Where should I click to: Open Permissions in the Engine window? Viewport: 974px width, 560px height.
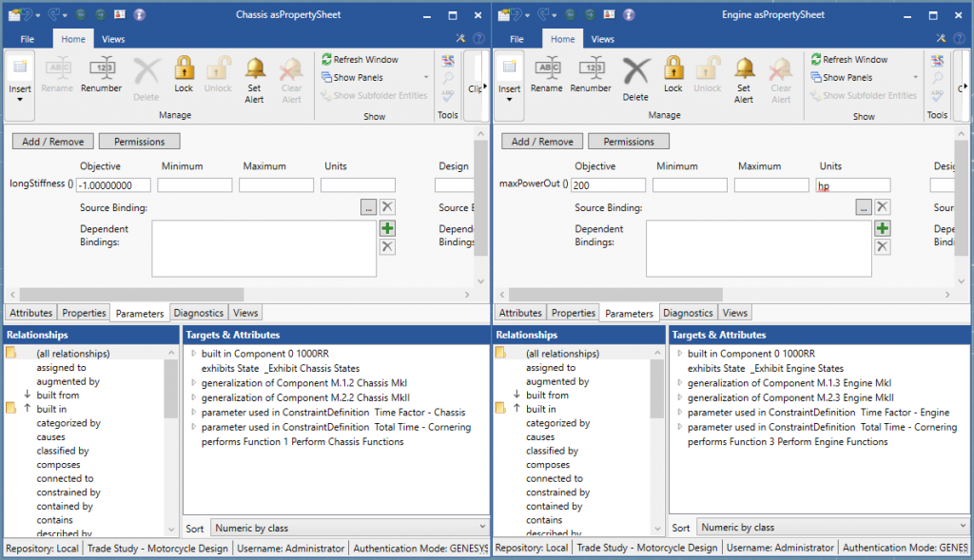(628, 140)
